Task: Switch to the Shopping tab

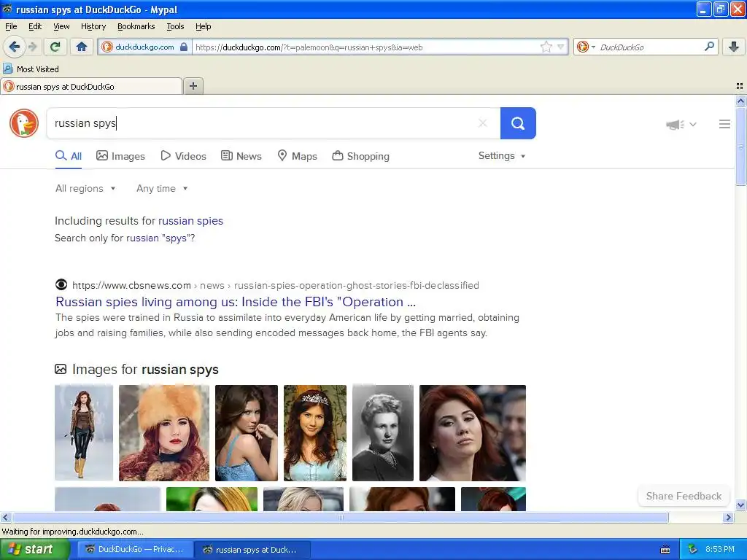Action: 360,156
